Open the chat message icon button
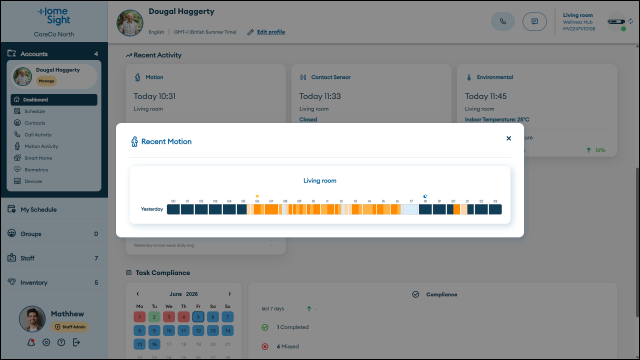 coord(534,21)
